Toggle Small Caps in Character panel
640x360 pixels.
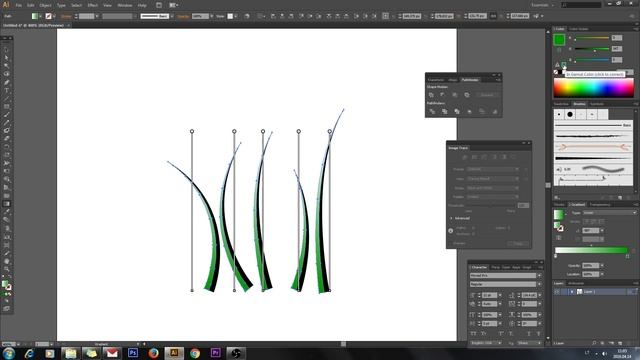(484, 333)
